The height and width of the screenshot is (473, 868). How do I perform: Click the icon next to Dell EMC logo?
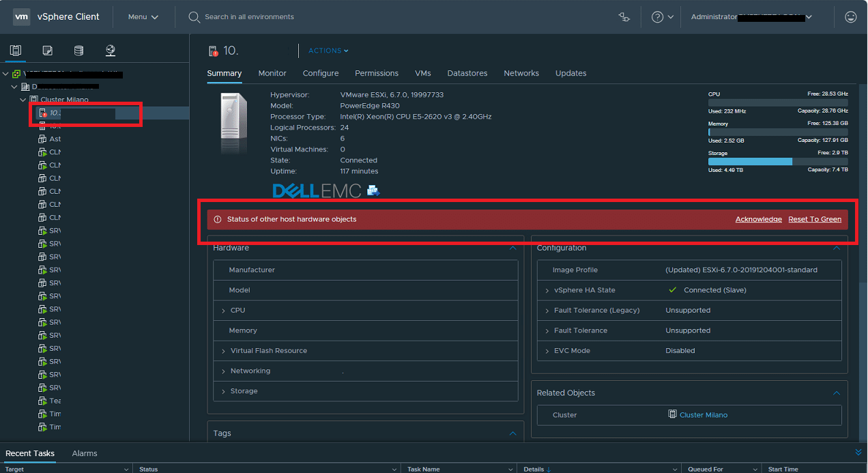(373, 190)
